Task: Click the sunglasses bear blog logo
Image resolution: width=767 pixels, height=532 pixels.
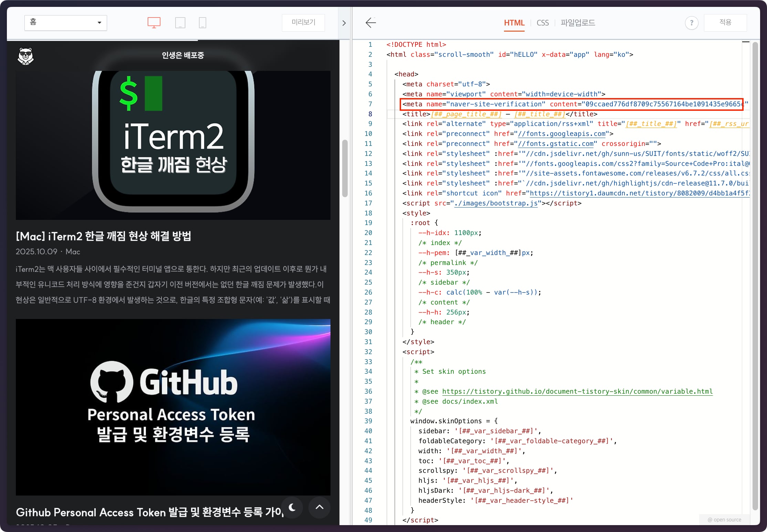Action: (26, 56)
